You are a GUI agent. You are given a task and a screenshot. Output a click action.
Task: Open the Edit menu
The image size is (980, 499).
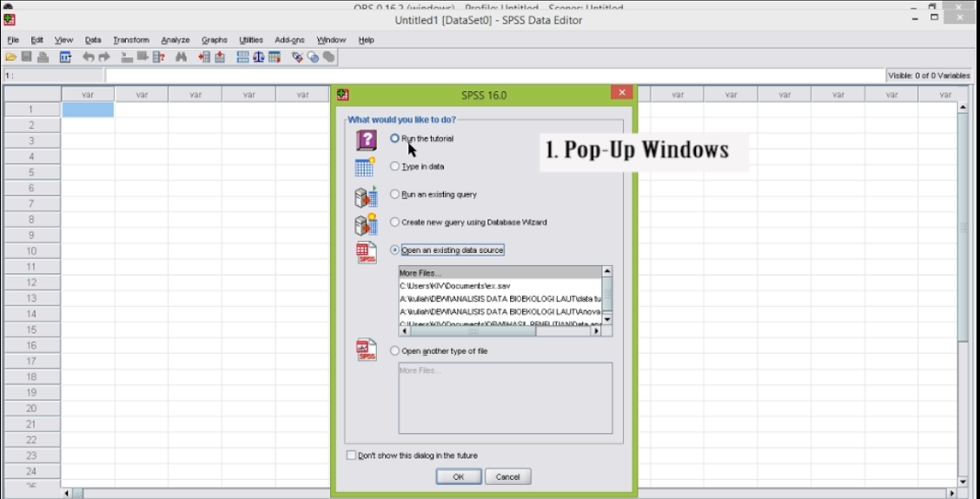pos(36,40)
